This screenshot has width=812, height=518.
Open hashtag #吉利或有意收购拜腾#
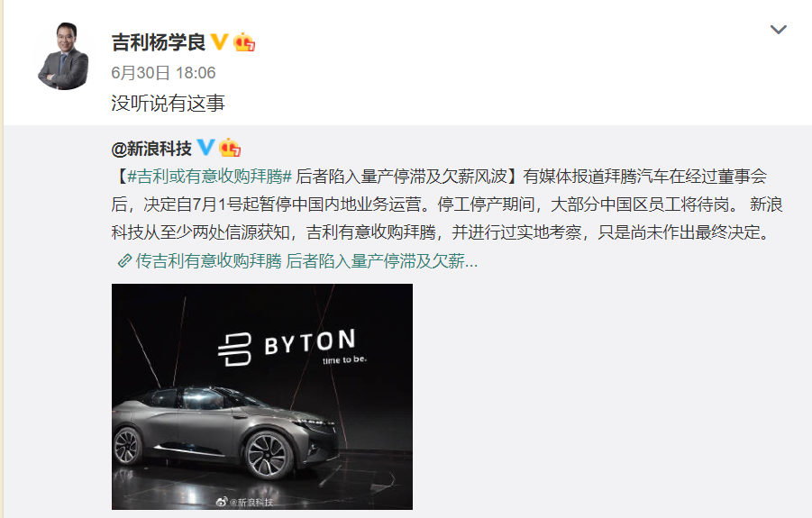[x=210, y=177]
